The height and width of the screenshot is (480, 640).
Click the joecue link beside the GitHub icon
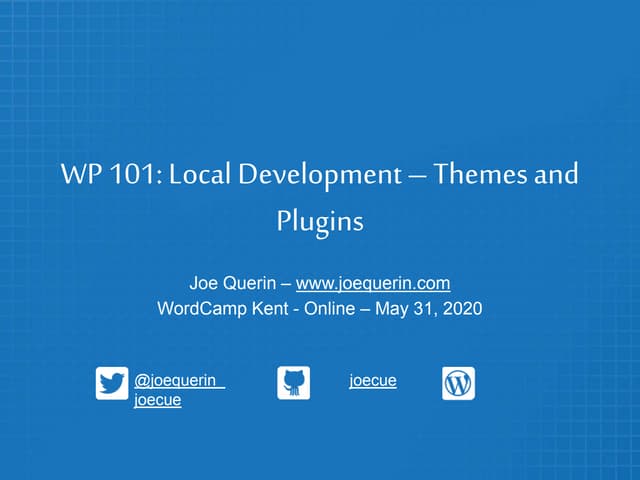373,381
